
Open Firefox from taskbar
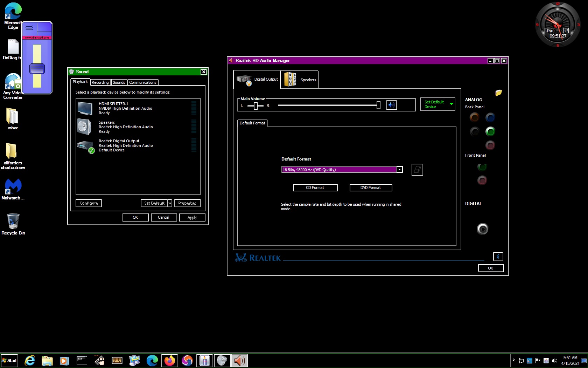(170, 361)
